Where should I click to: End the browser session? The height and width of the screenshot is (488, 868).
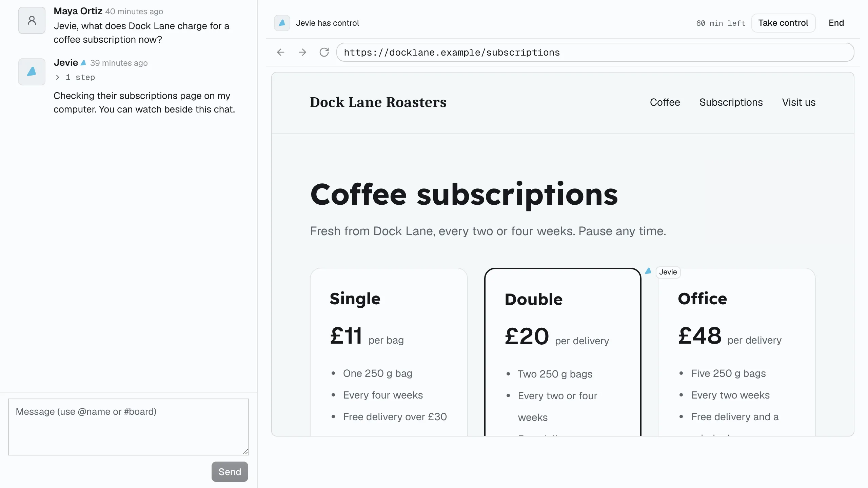836,23
